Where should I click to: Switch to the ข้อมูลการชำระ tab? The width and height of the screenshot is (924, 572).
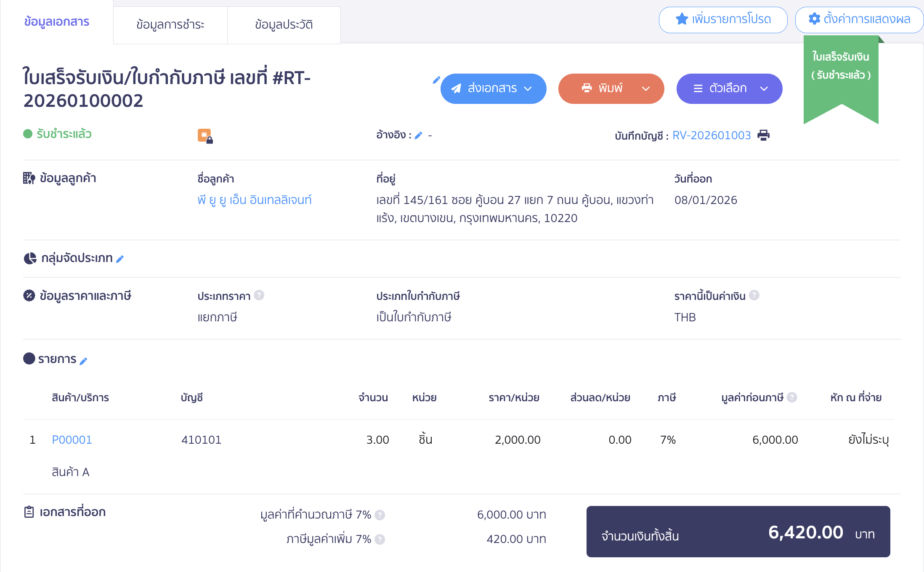(170, 25)
